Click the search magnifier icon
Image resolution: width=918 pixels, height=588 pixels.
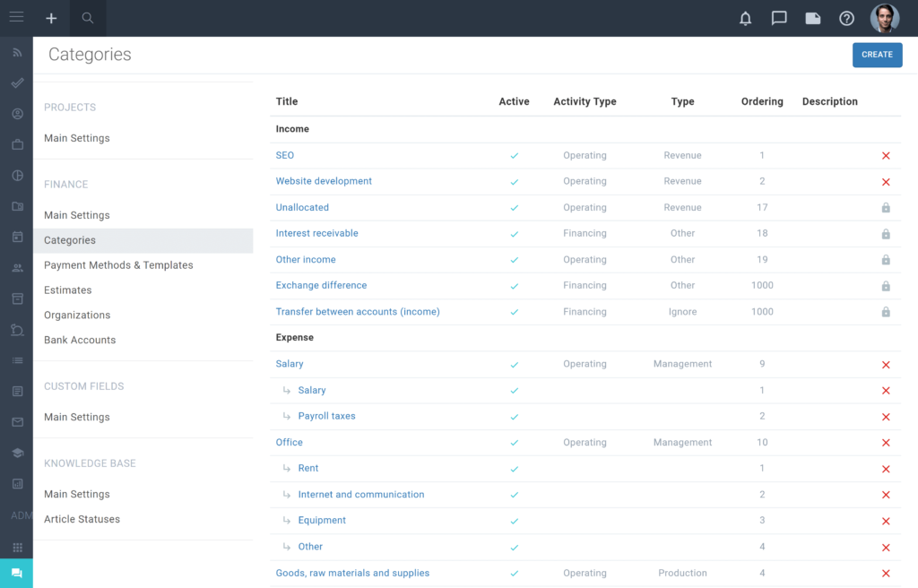point(88,18)
